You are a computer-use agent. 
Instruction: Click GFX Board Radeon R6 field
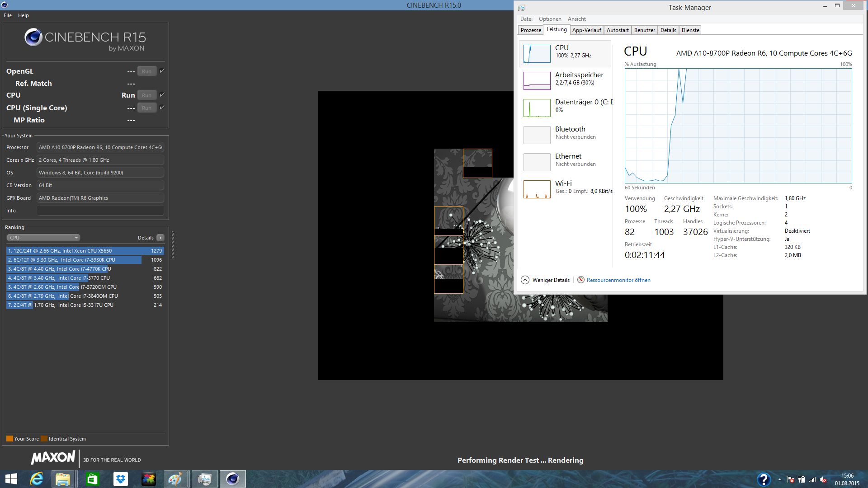click(100, 198)
